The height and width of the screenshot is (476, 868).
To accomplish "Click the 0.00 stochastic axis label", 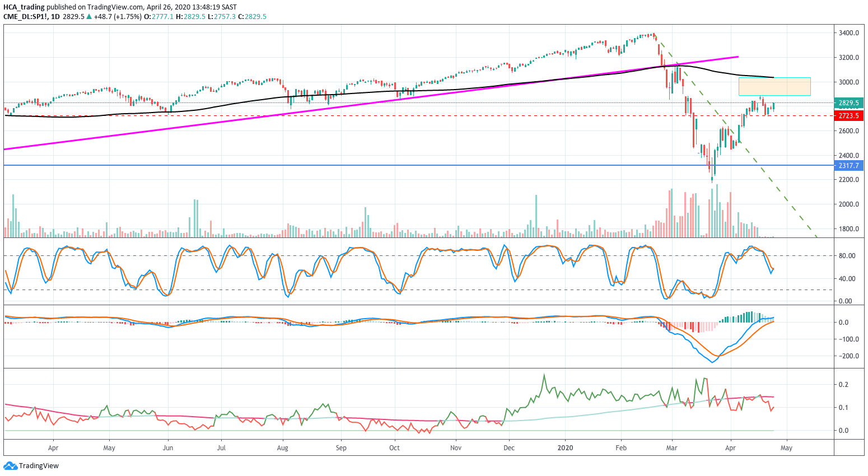I will point(845,301).
